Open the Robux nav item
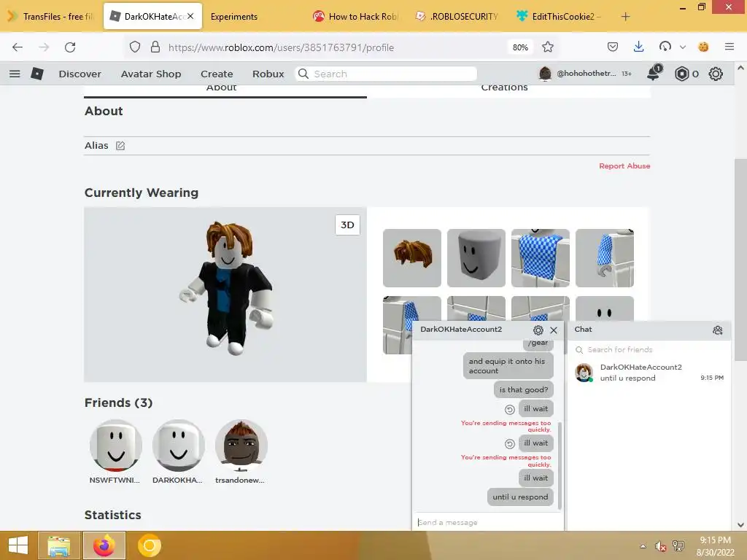Screen dimensions: 747x560 (x=268, y=74)
